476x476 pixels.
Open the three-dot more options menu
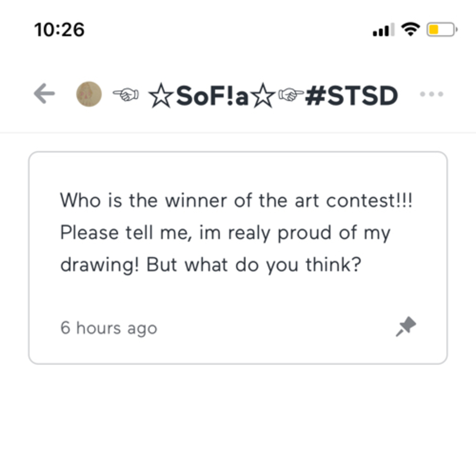click(431, 94)
